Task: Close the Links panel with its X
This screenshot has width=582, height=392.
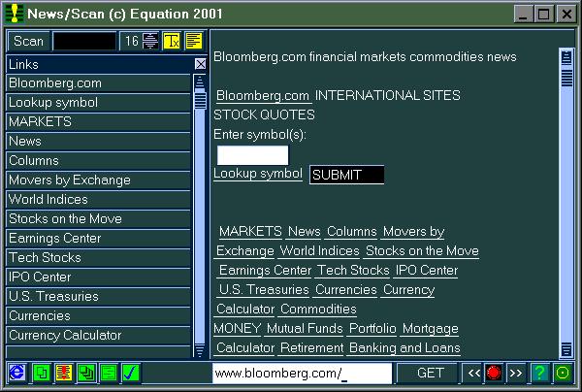Action: click(201, 64)
